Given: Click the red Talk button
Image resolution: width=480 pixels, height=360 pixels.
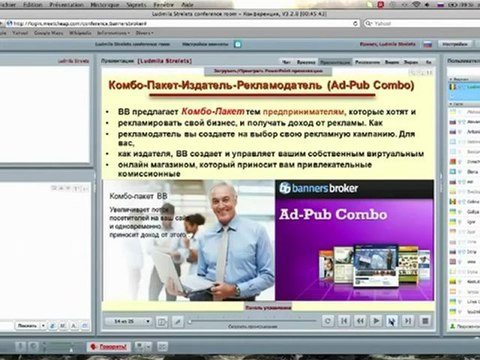Looking at the screenshot, I should click(x=109, y=347).
